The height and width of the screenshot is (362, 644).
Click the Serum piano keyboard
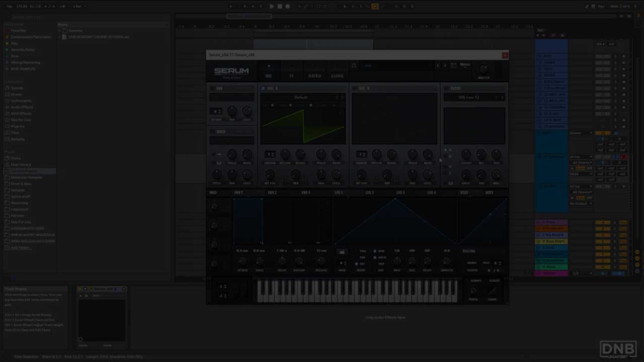click(x=357, y=292)
